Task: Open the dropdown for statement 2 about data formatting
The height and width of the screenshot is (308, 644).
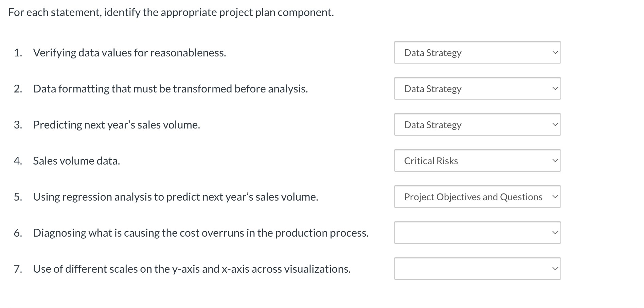Action: click(477, 89)
